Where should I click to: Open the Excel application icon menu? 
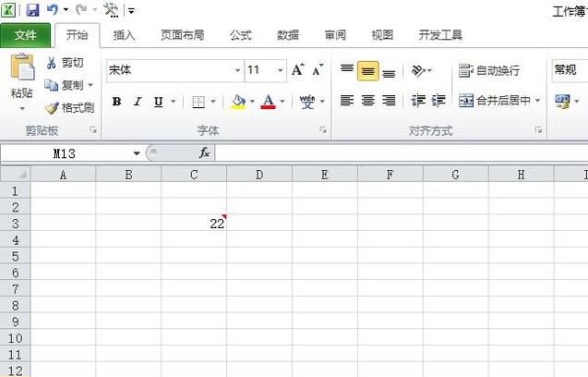pyautogui.click(x=8, y=10)
